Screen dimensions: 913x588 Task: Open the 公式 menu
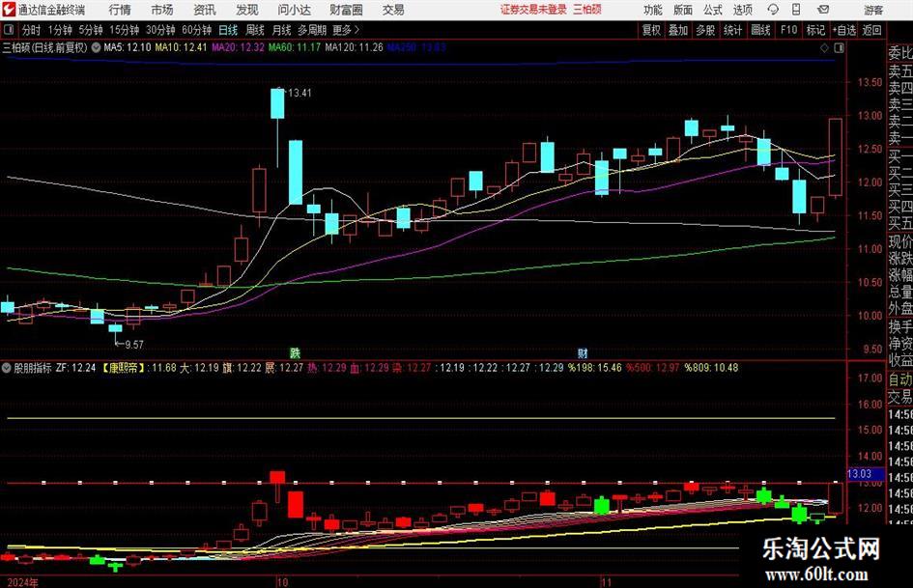click(x=713, y=10)
